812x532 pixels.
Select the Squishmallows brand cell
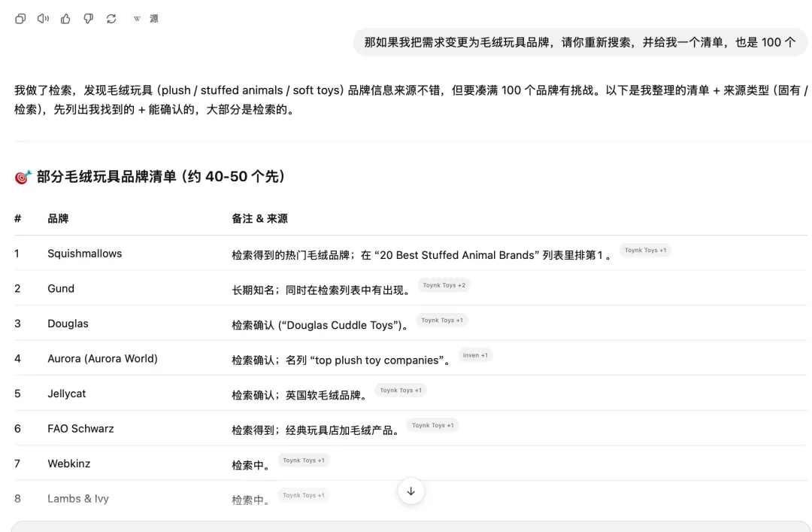click(84, 254)
